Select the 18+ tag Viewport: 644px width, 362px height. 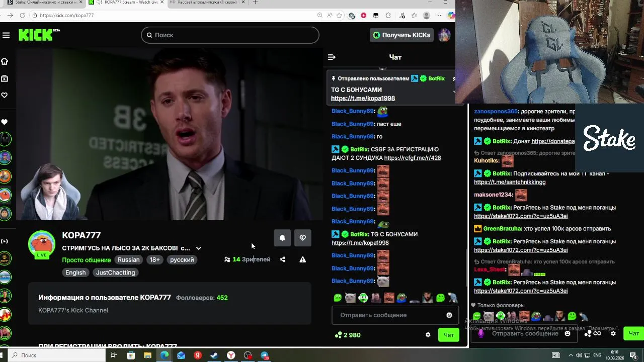(x=154, y=260)
